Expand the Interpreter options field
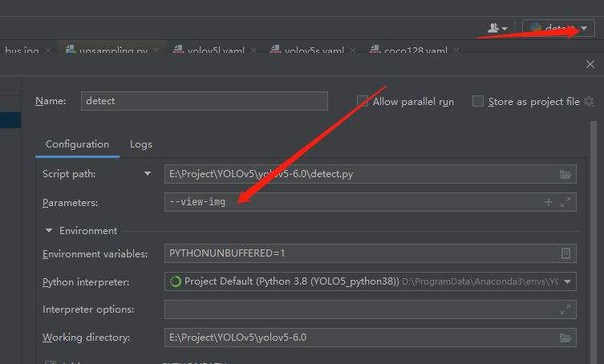Screen dimensions: 604x364 click(565, 309)
